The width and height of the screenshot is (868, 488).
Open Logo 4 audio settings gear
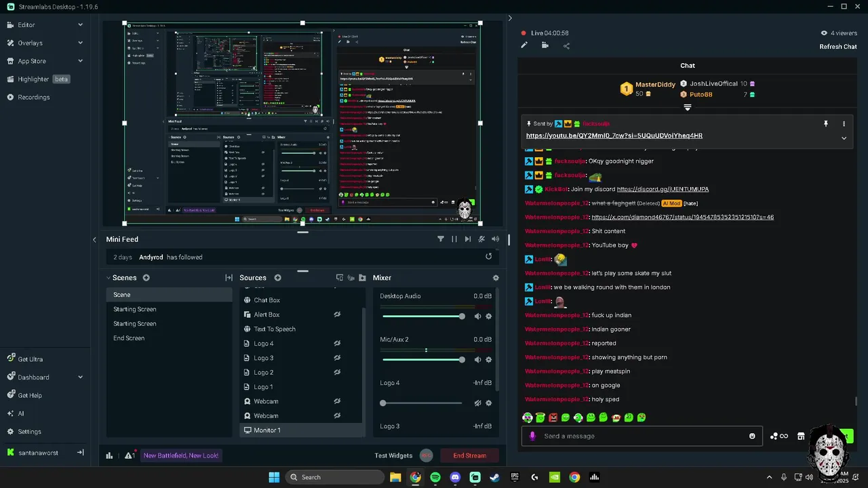point(488,403)
